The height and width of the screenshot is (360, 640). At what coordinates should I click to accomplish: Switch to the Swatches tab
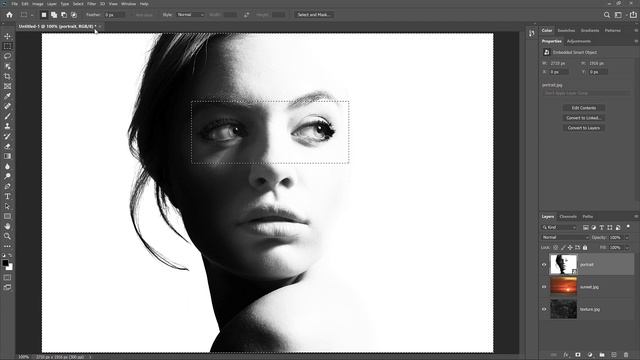pos(566,31)
